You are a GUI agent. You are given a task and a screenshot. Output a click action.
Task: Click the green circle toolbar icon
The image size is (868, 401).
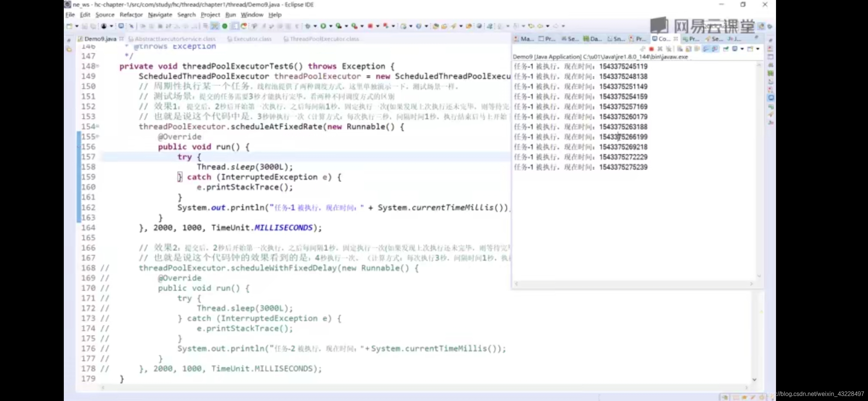coord(225,26)
